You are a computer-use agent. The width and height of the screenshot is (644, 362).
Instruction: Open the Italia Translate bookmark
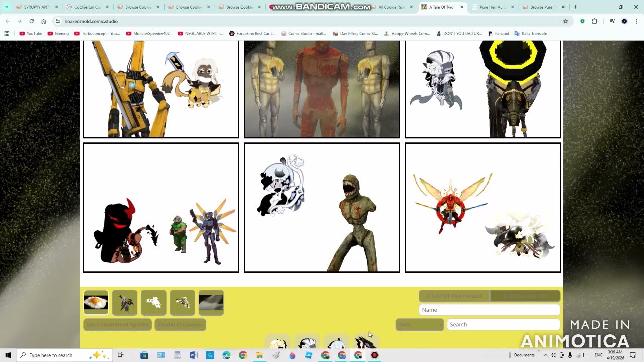tap(531, 33)
